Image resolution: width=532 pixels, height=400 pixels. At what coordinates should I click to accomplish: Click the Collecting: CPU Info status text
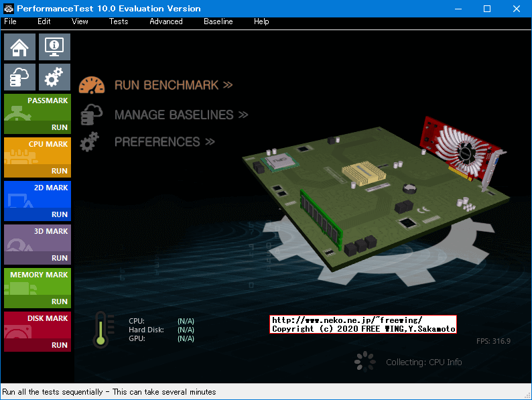pos(423,362)
